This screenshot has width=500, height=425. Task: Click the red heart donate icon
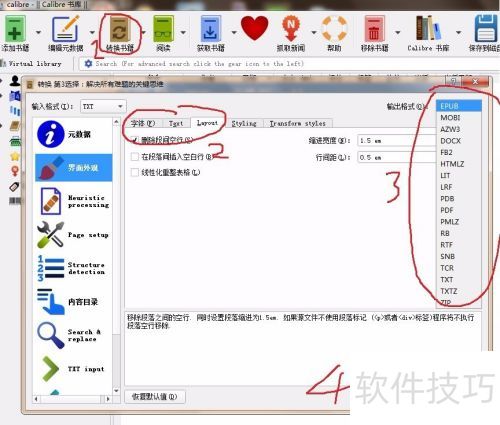(x=254, y=28)
